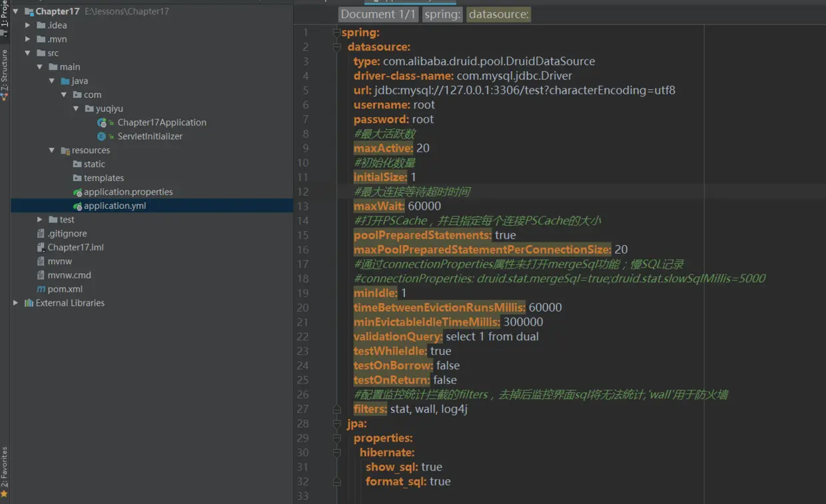Select application.properties file name

[x=129, y=192]
